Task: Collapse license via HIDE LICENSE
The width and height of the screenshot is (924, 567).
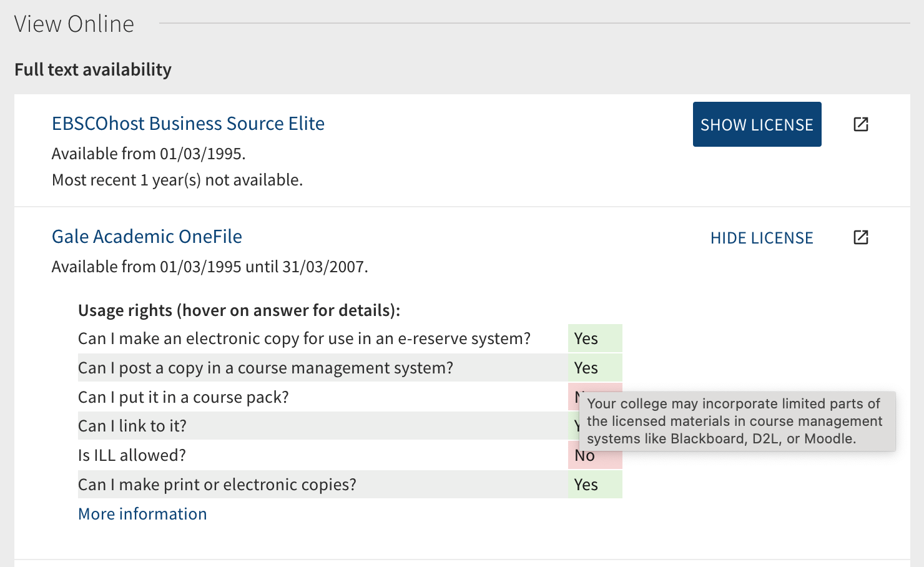Action: (x=762, y=238)
